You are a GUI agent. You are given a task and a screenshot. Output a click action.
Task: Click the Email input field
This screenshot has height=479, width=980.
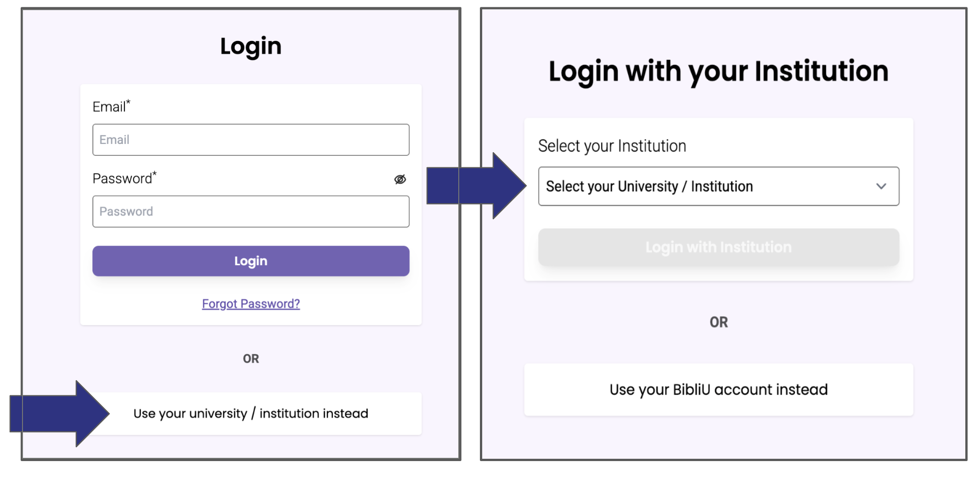click(x=251, y=140)
